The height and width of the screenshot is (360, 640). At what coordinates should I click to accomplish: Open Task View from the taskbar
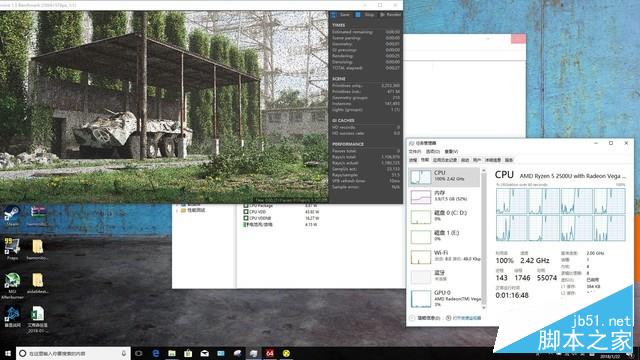(139, 353)
